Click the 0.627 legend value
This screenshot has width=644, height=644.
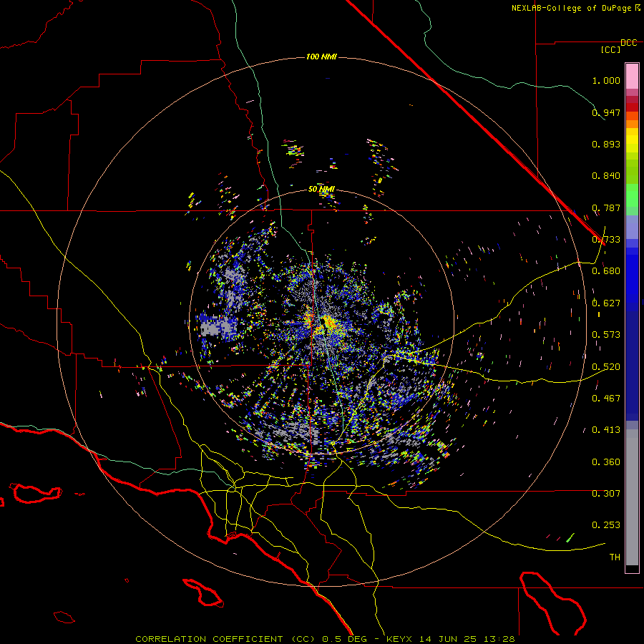[x=606, y=303]
